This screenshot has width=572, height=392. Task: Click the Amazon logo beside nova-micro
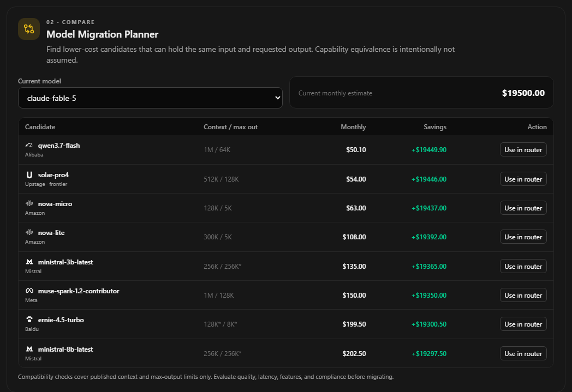29,203
